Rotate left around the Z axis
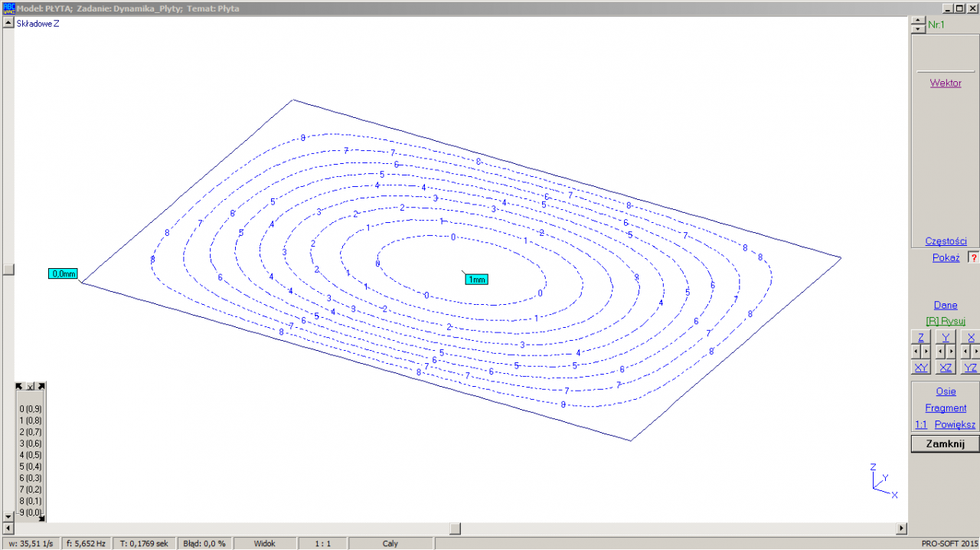Viewport: 980px width, 550px height. click(916, 352)
